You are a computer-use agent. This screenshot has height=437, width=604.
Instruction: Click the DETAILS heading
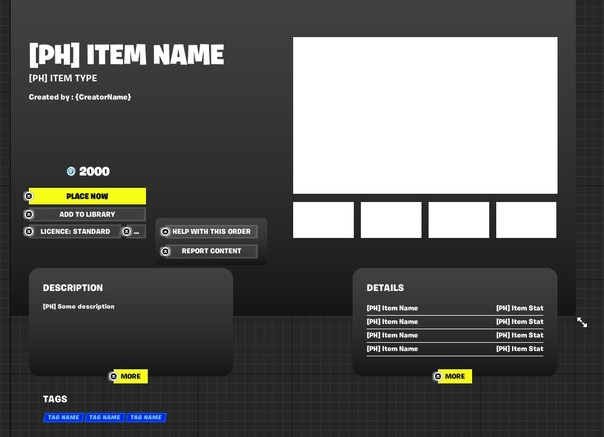385,288
